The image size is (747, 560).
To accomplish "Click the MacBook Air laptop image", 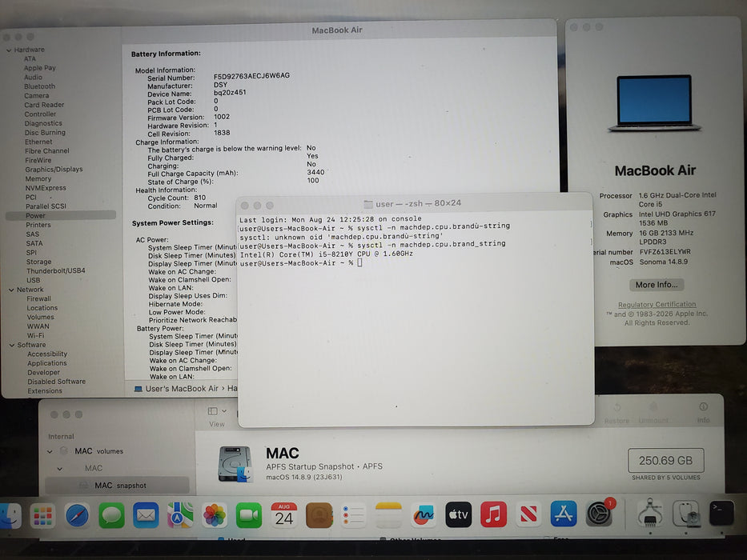I will point(655,102).
